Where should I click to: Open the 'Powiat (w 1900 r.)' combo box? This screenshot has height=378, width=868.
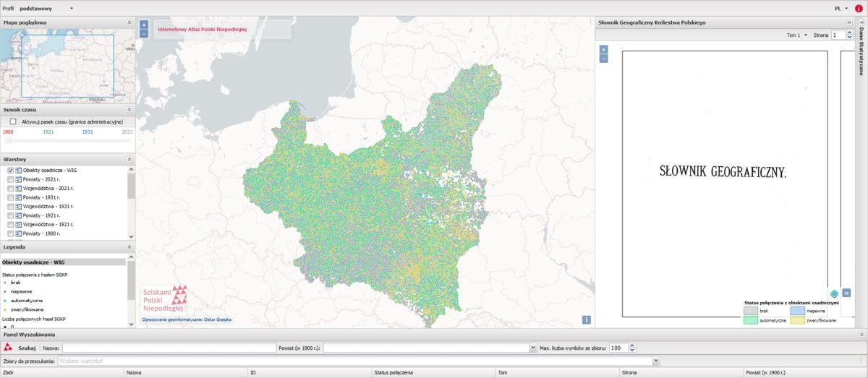click(532, 348)
